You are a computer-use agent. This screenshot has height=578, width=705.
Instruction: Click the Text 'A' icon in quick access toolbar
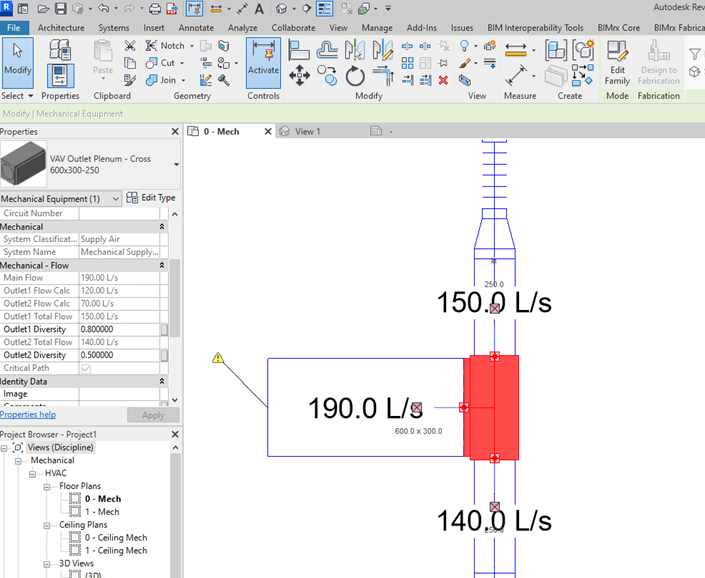pos(259,9)
